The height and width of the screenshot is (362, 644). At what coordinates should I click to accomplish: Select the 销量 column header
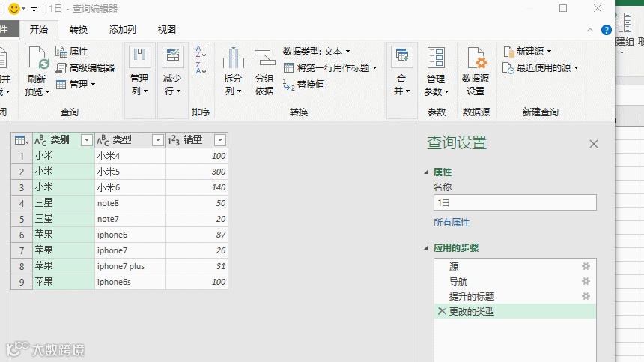(x=197, y=140)
